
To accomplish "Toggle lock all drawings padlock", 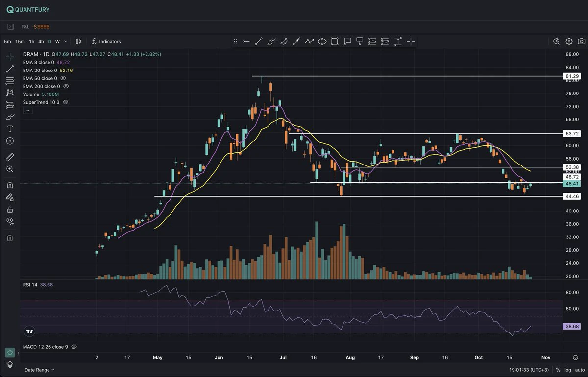I will (10, 210).
